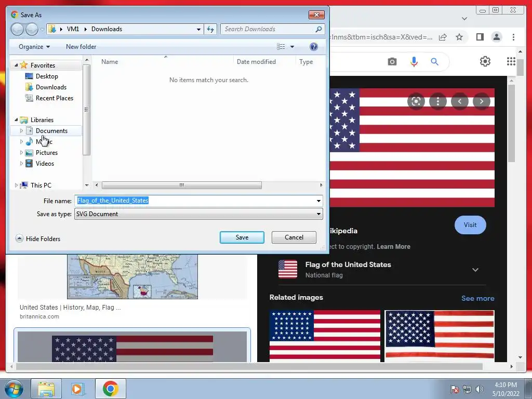The image size is (532, 399).
Task: Click the search magnifier in Search Downloads box
Action: (x=318, y=29)
